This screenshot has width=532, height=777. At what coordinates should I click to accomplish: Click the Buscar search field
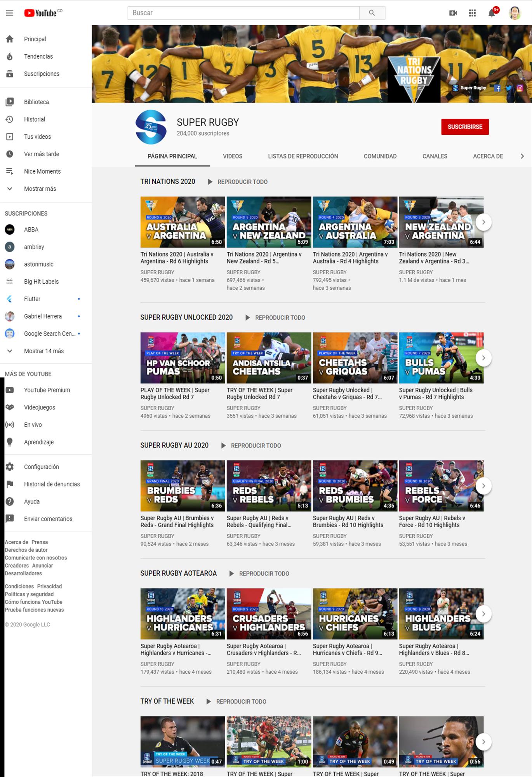coord(243,13)
